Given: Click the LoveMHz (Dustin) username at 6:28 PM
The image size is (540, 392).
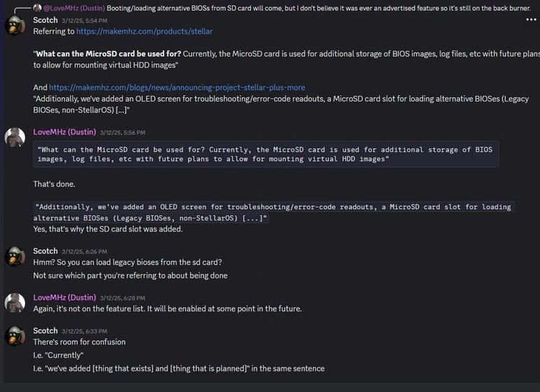Looking at the screenshot, I should [65, 298].
